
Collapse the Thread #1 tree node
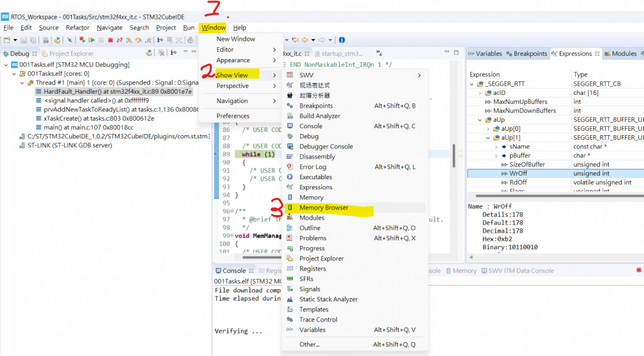pyautogui.click(x=23, y=83)
